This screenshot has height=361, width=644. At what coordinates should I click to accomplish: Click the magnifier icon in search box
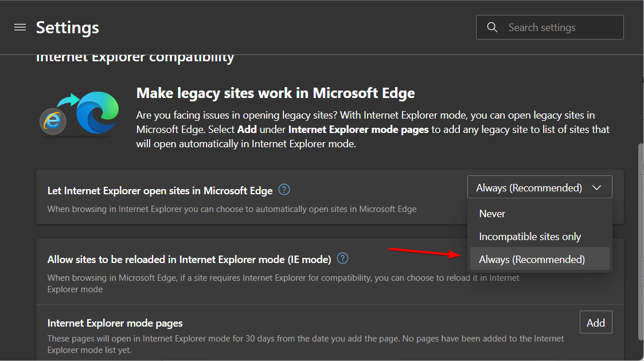click(x=491, y=28)
